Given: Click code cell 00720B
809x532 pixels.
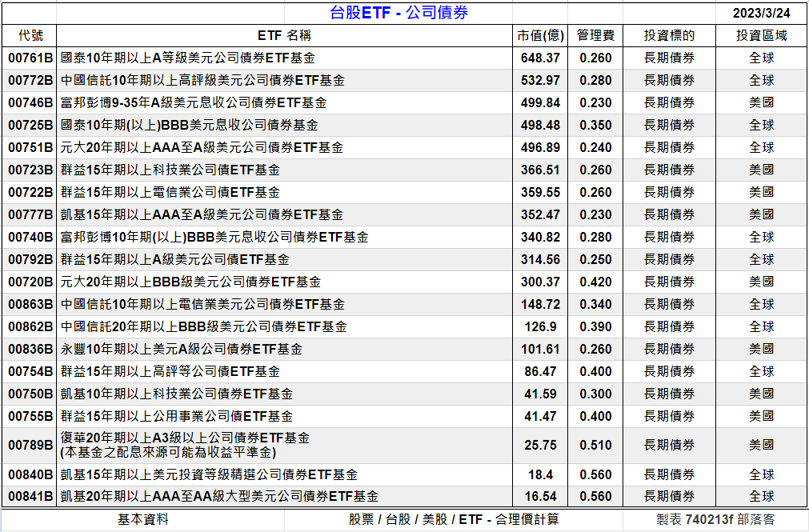Looking at the screenshot, I should [x=30, y=282].
